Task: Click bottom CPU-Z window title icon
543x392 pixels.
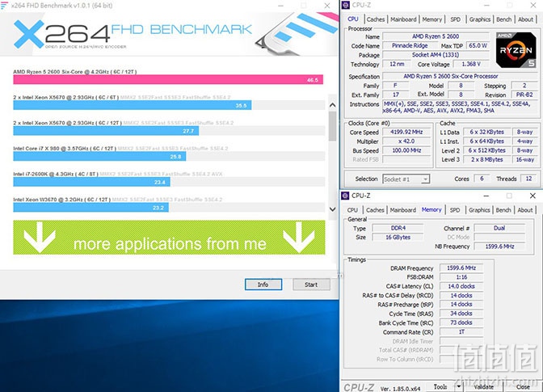Action: (x=345, y=196)
